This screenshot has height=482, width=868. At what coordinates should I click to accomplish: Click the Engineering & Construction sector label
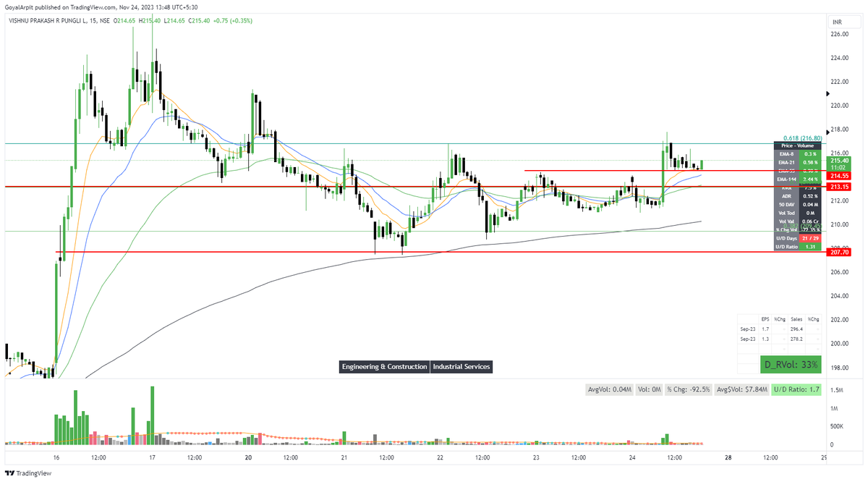[384, 367]
